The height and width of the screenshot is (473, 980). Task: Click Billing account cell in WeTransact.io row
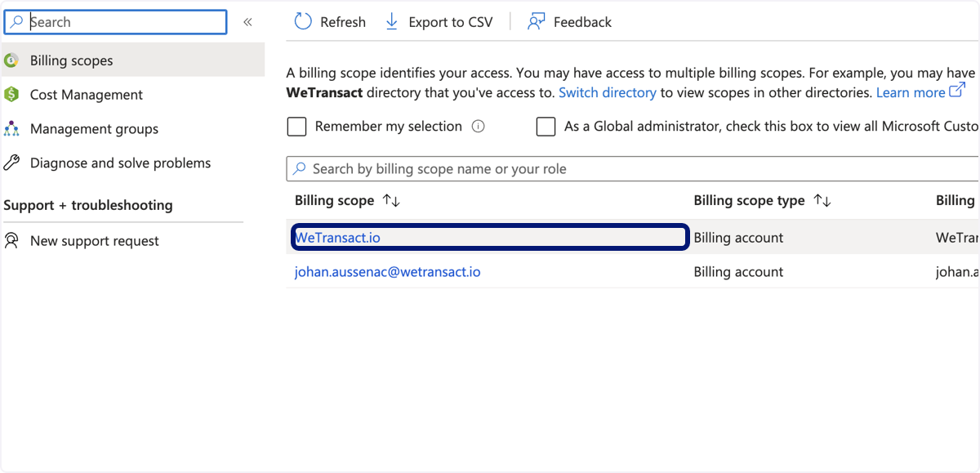tap(738, 238)
